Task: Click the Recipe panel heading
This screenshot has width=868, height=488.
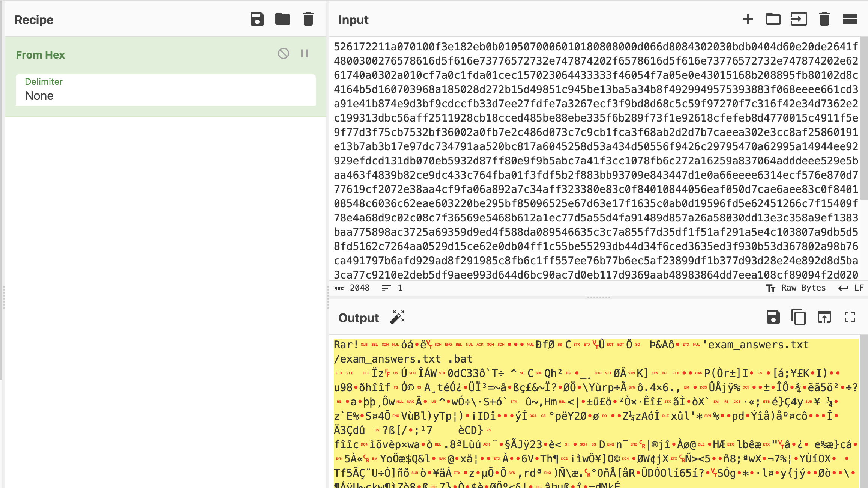Action: 34,20
